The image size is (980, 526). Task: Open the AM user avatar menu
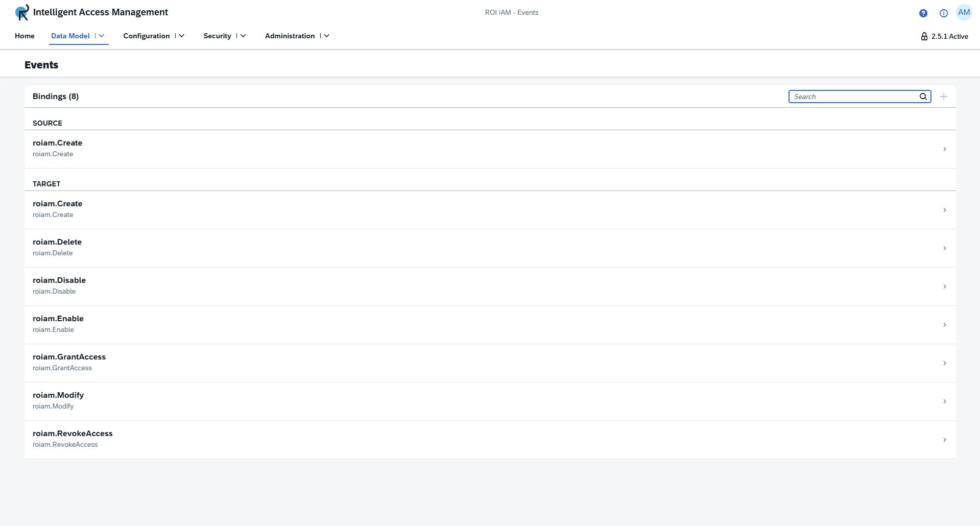pyautogui.click(x=964, y=13)
